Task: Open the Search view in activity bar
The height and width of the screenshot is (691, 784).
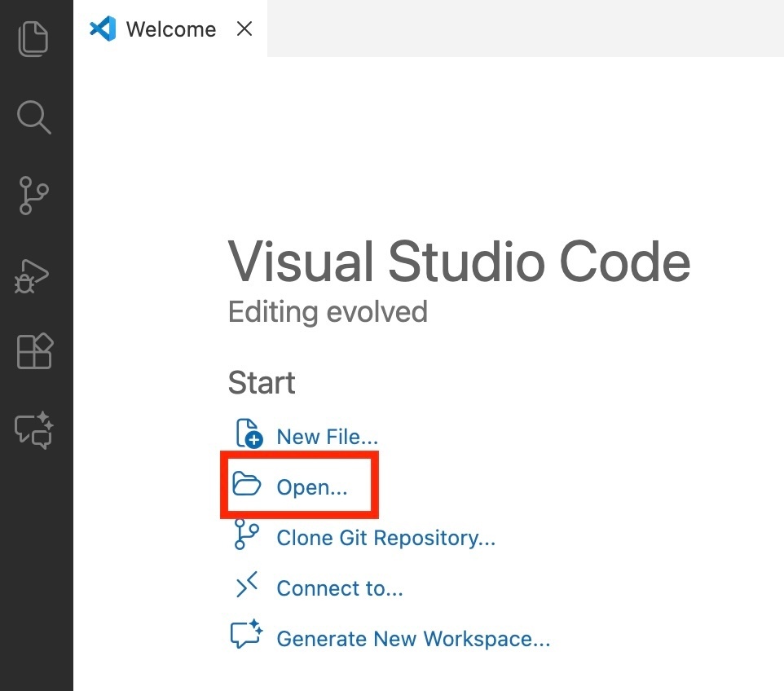Action: click(x=34, y=117)
